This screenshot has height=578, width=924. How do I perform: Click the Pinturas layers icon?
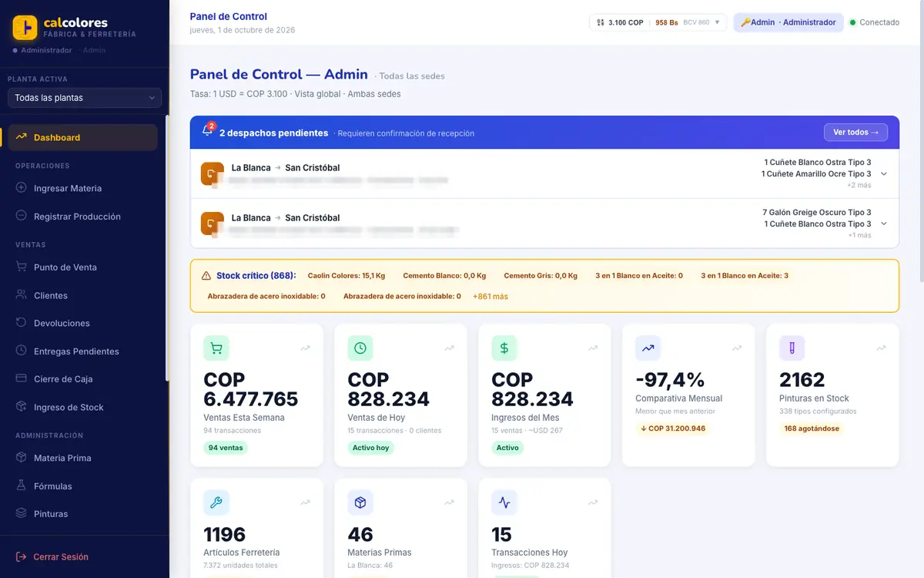pyautogui.click(x=21, y=513)
